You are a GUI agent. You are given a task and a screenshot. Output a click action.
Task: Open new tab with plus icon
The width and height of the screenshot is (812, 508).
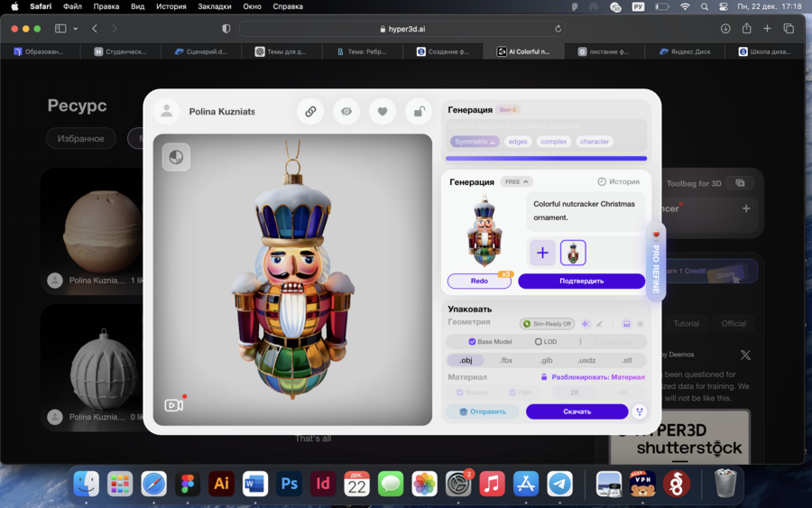(x=767, y=29)
